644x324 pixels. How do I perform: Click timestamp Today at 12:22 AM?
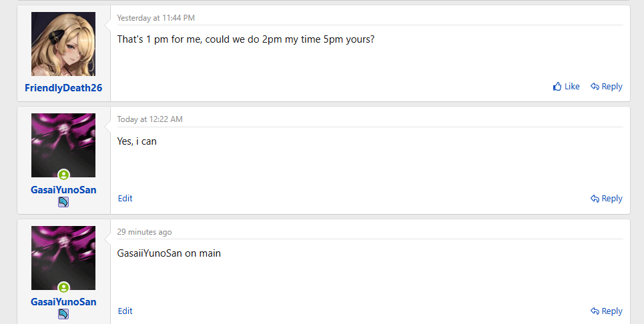[150, 119]
